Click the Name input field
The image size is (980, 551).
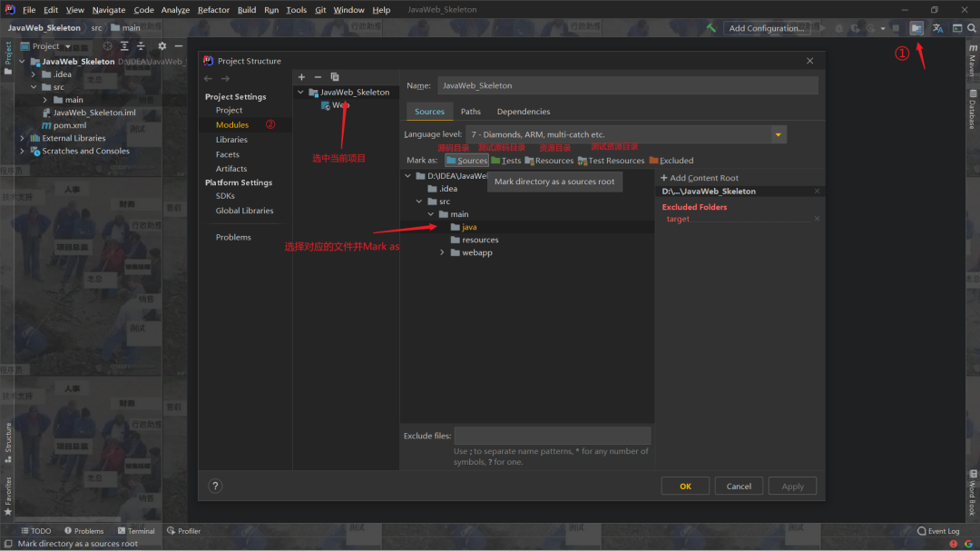[628, 85]
